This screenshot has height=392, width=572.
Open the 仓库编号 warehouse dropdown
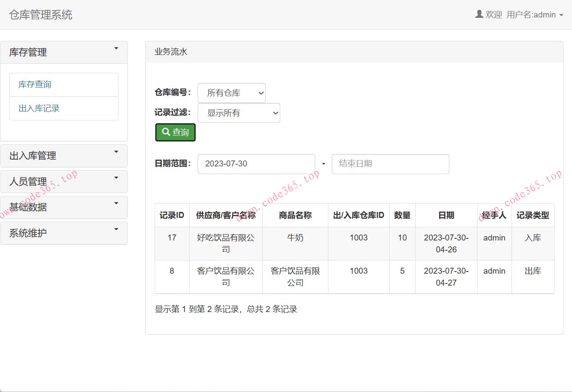231,93
